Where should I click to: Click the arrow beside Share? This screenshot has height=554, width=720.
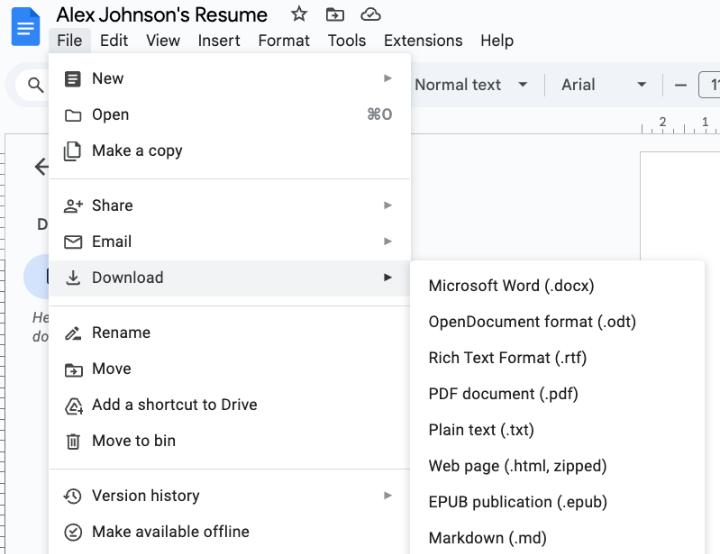(388, 205)
